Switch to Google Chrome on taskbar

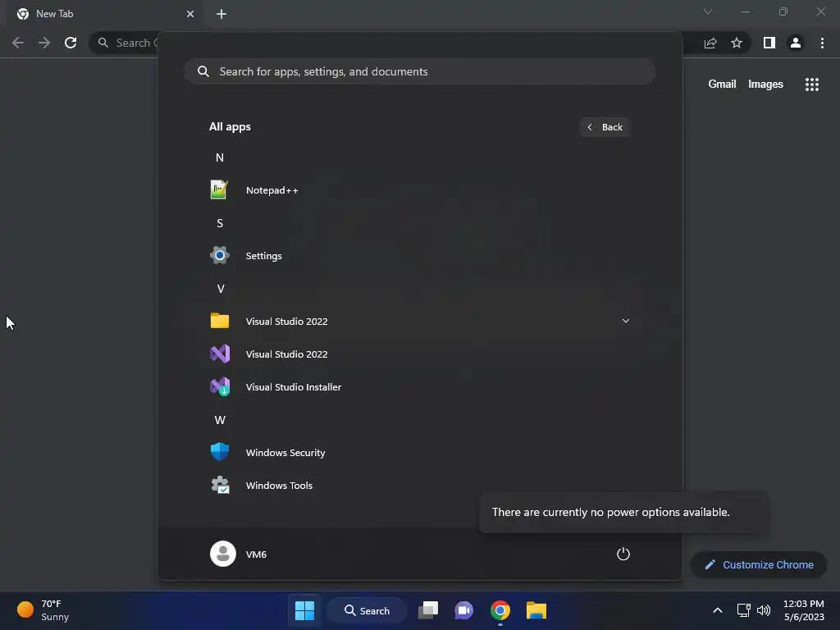click(500, 610)
